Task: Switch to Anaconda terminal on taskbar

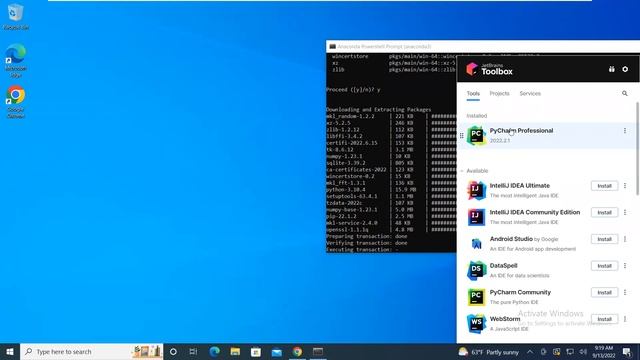Action: click(318, 351)
